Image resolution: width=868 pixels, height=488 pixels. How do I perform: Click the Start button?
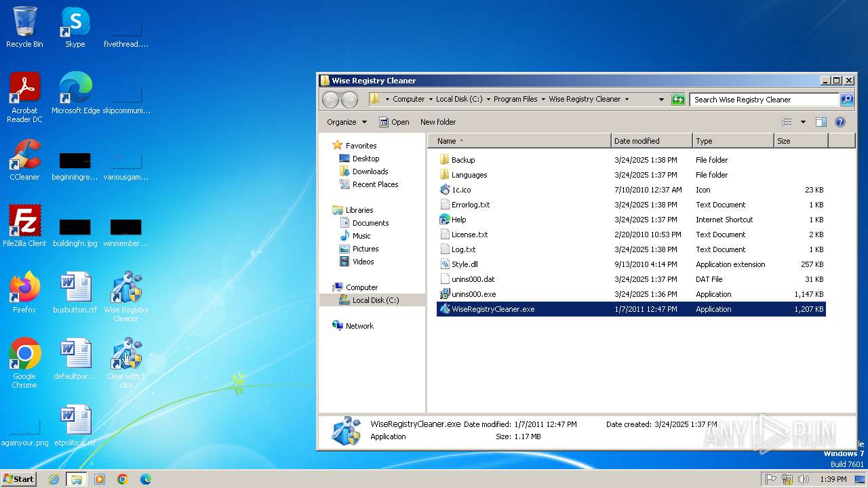tap(18, 479)
